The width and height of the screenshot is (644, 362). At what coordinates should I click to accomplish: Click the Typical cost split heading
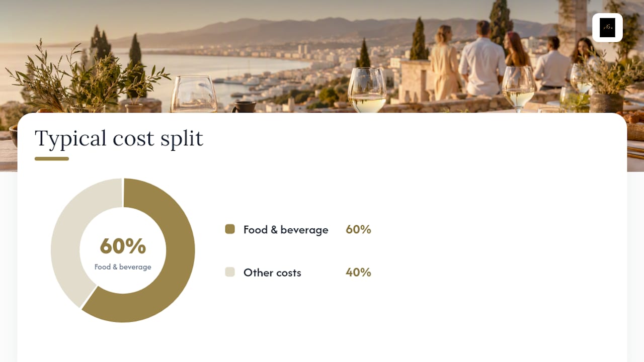coord(119,138)
